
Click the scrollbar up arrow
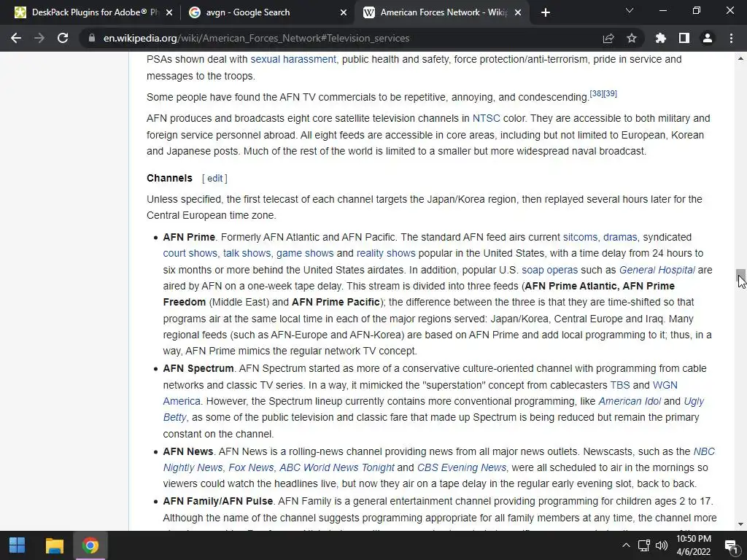point(740,58)
